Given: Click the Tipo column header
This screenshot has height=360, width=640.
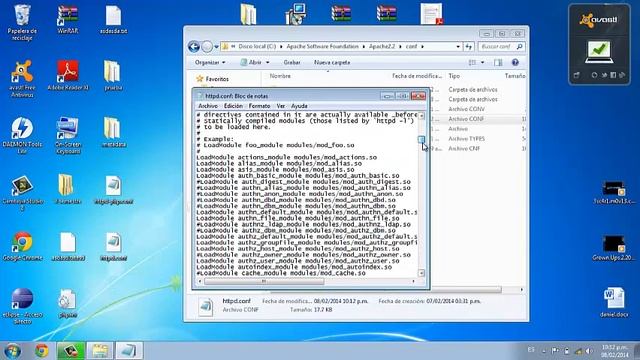Looking at the screenshot, I should point(454,76).
